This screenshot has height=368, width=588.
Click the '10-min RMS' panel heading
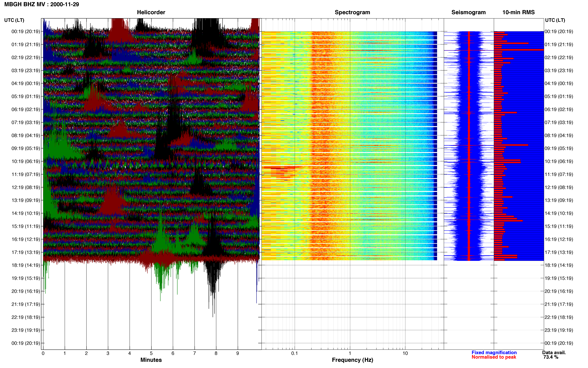click(x=518, y=12)
